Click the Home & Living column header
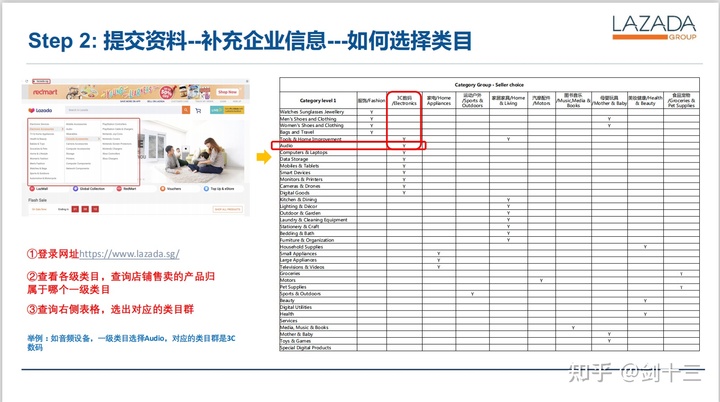720x402 pixels. [508, 100]
